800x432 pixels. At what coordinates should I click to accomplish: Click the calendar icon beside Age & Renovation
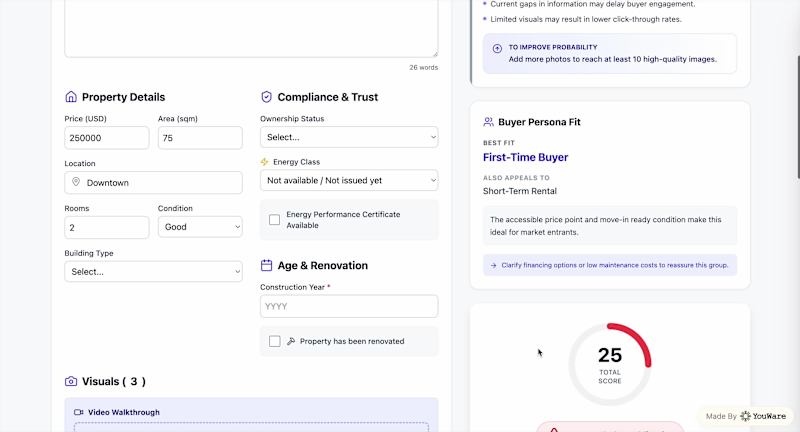click(266, 266)
